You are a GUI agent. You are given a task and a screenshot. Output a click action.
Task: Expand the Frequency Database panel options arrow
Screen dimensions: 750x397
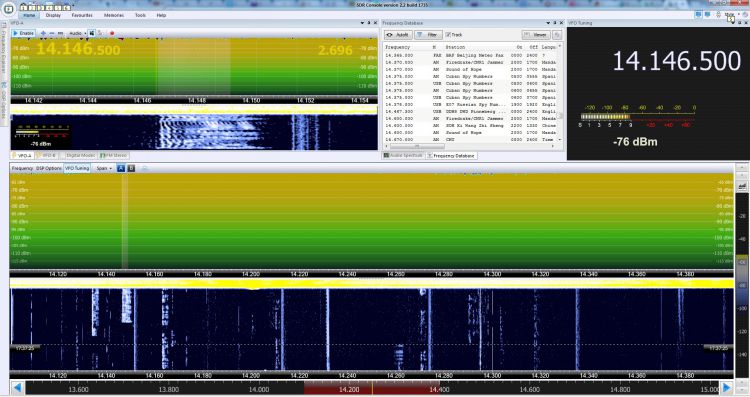(548, 23)
